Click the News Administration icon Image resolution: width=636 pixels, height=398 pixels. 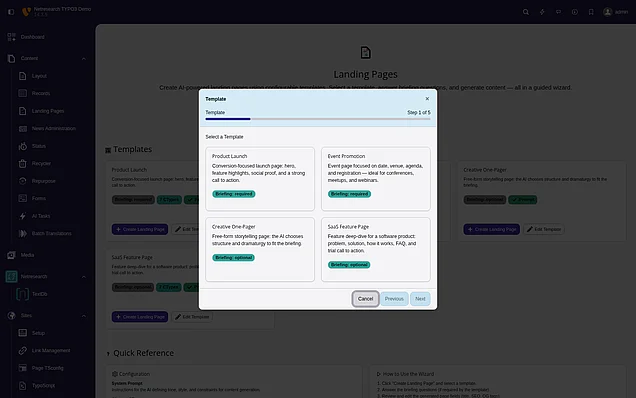(23, 128)
